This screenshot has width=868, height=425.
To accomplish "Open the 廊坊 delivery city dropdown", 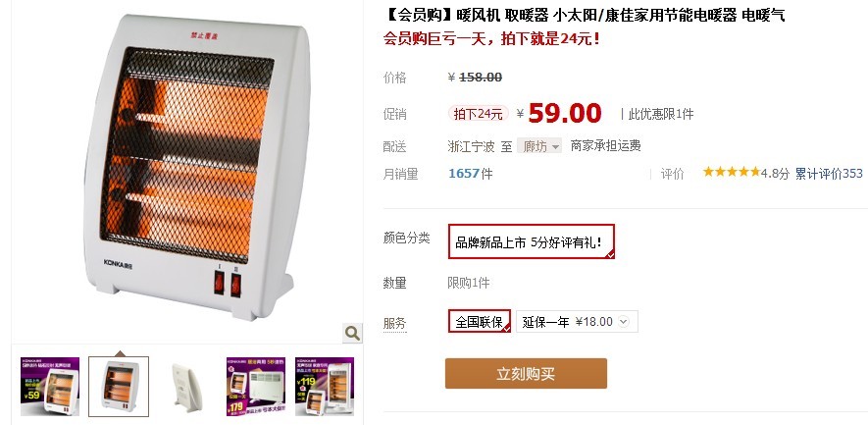I will pyautogui.click(x=539, y=146).
